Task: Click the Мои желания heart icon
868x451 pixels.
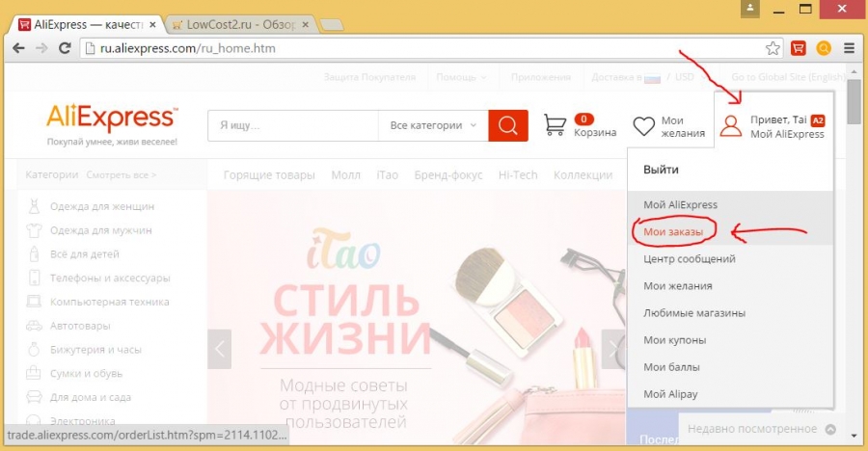Action: pyautogui.click(x=644, y=126)
